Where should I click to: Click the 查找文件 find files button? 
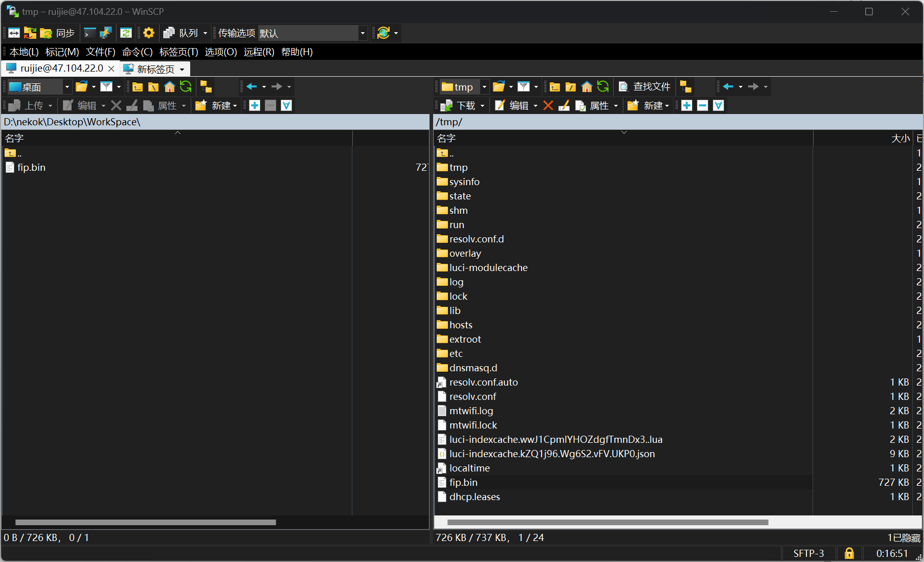pyautogui.click(x=645, y=87)
